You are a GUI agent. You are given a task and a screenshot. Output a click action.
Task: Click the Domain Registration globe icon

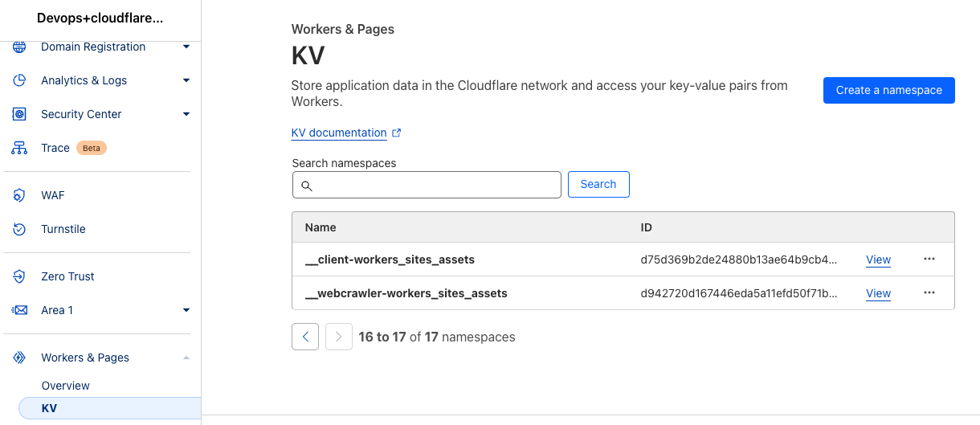click(20, 47)
